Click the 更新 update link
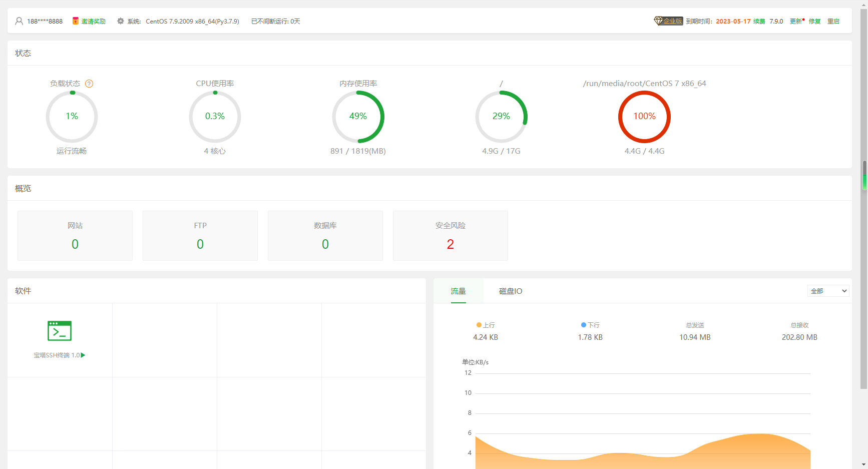 tap(795, 21)
